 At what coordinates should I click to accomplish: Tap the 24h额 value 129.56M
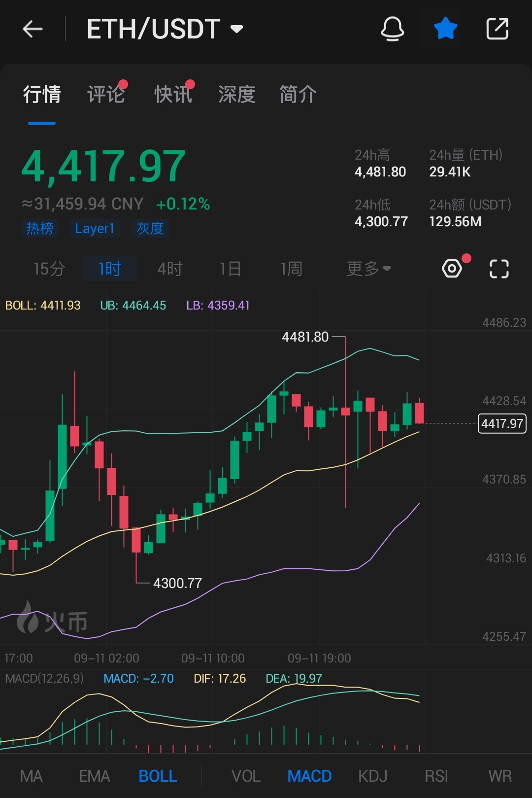pyautogui.click(x=455, y=222)
